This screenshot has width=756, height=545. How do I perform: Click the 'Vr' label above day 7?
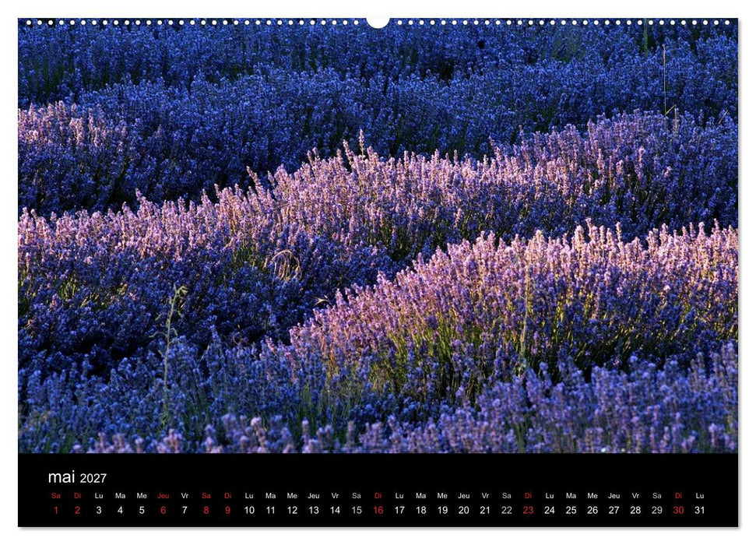coord(185,496)
